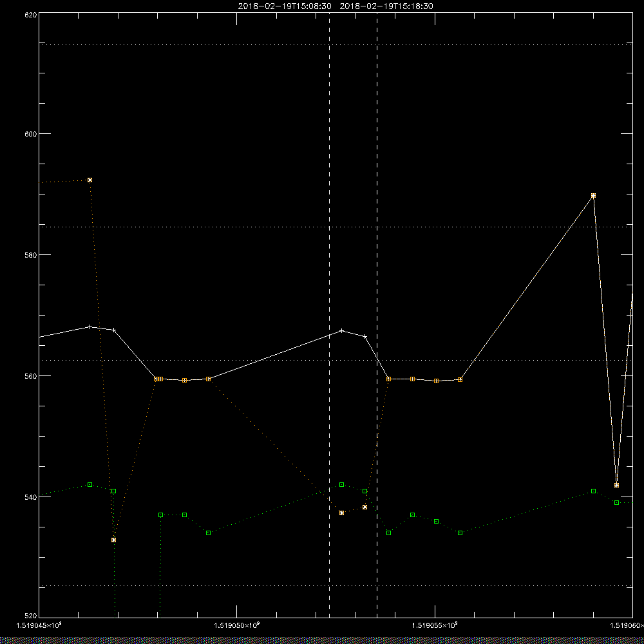Image resolution: width=644 pixels, height=644 pixels.
Task: Click the orange marker at 542 after the peak
Action: (616, 485)
